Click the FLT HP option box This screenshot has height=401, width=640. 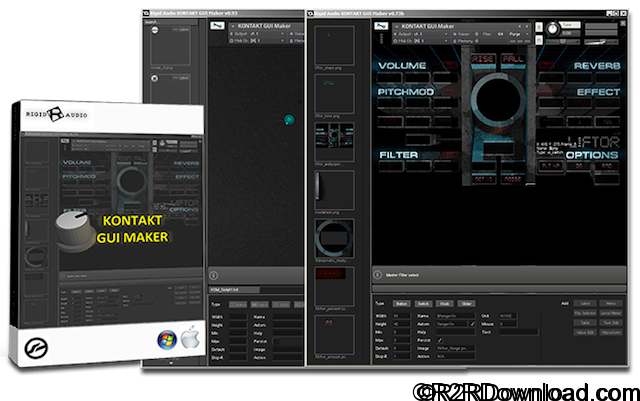pyautogui.click(x=551, y=166)
